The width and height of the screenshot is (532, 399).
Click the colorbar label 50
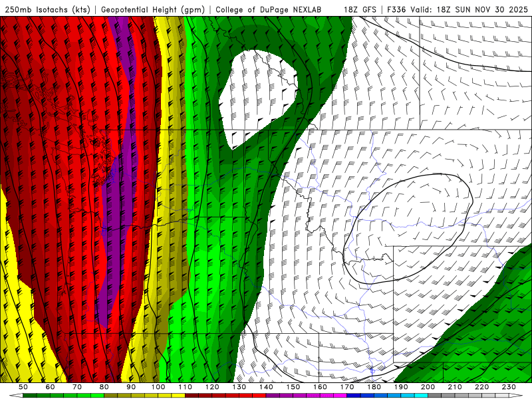[23, 387]
